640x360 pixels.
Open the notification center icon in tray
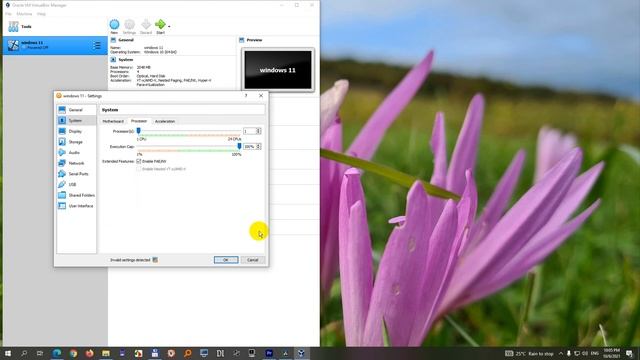(x=629, y=353)
